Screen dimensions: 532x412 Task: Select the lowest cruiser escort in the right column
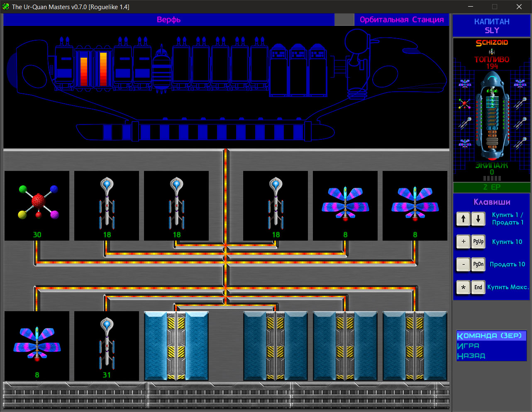[520, 143]
